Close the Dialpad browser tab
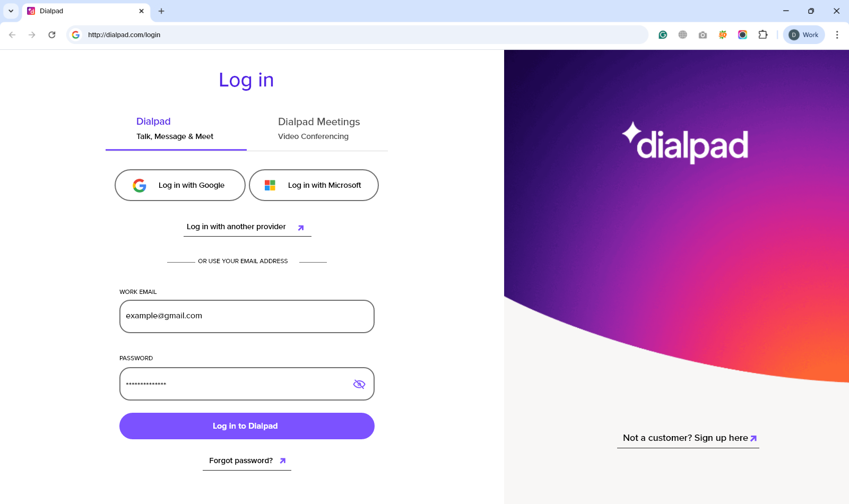The width and height of the screenshot is (849, 504). tap(141, 11)
